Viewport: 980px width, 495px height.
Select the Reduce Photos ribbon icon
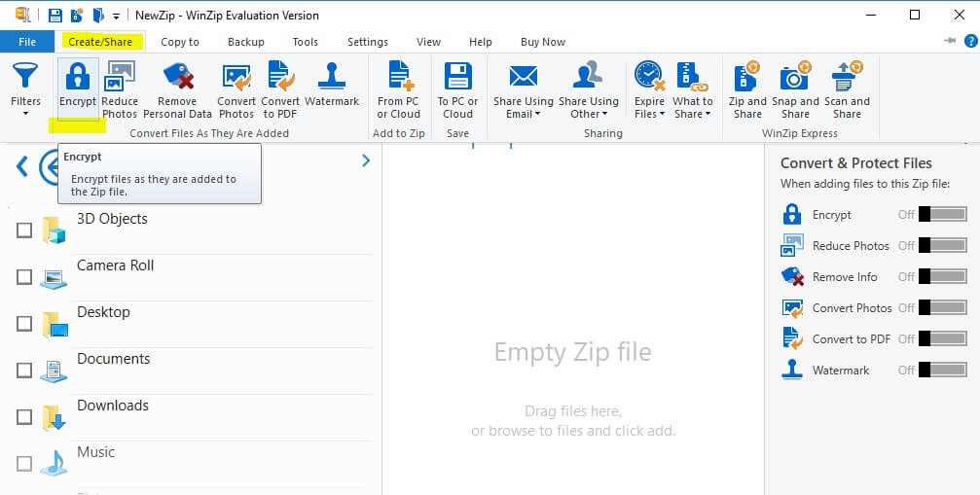[x=119, y=76]
